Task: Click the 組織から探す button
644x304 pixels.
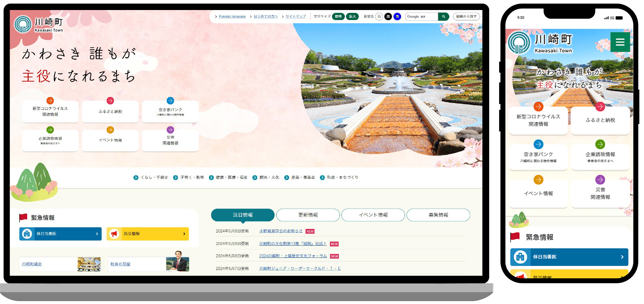Action: 466,16
